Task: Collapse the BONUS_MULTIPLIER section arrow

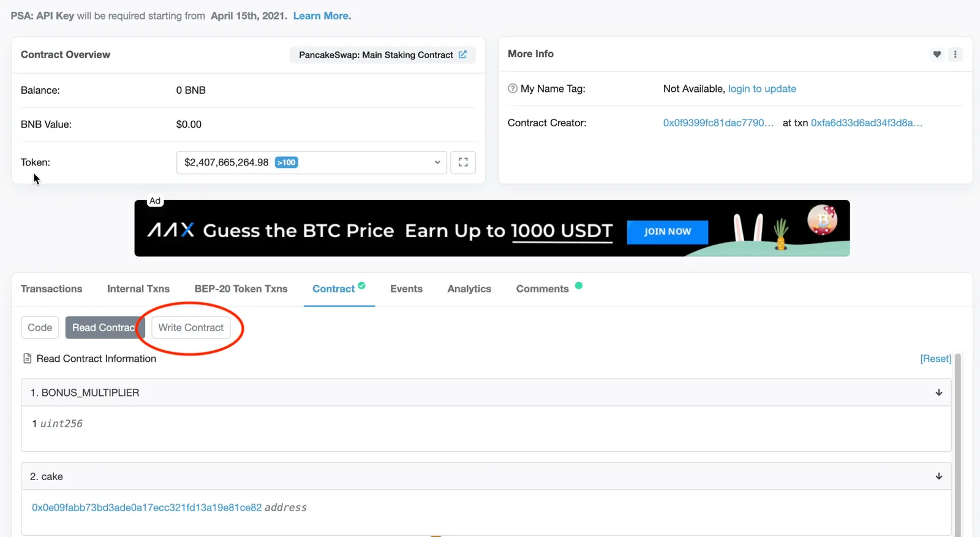Action: [x=938, y=392]
